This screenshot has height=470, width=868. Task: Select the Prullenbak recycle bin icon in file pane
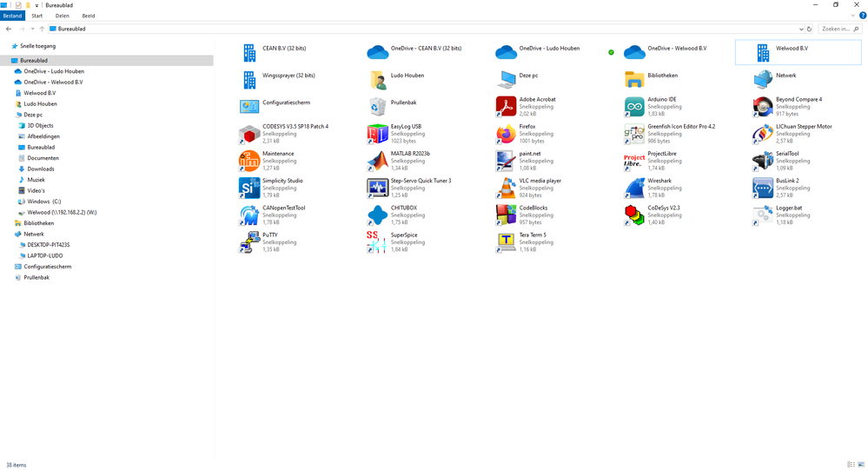(x=378, y=106)
